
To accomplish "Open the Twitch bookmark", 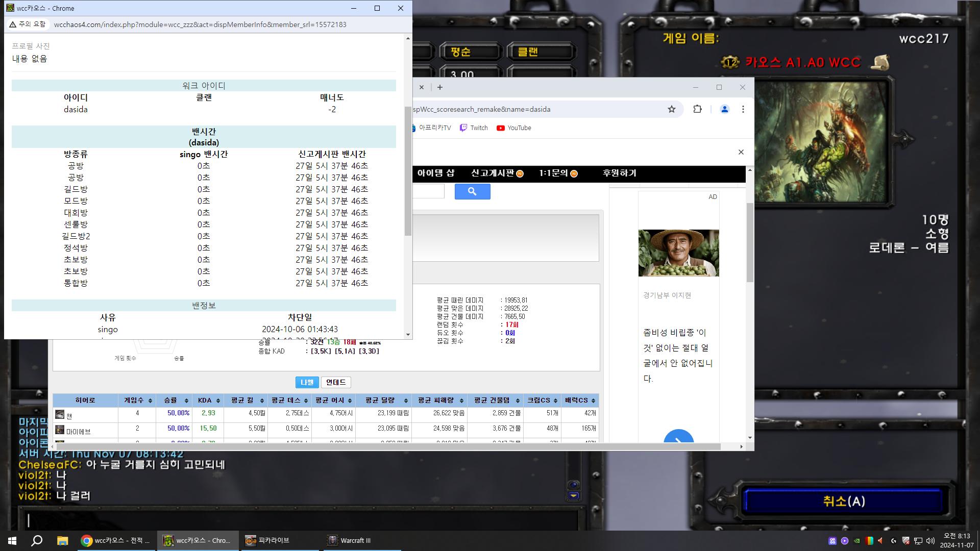I will point(474,128).
